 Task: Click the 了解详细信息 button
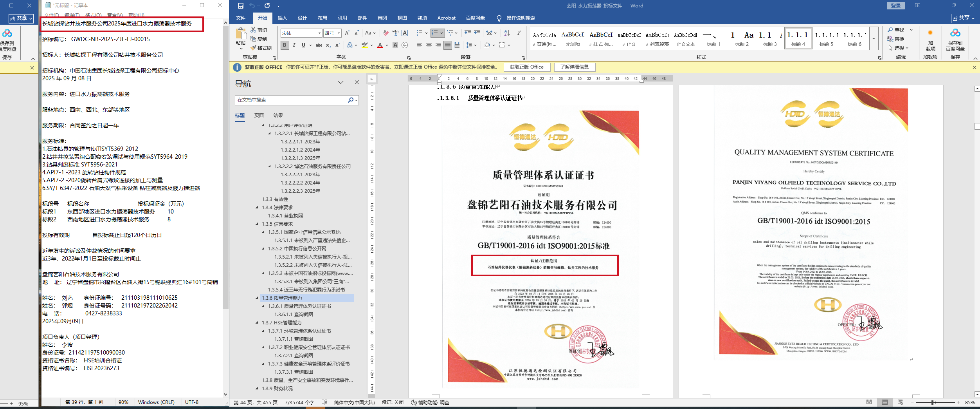(x=574, y=67)
